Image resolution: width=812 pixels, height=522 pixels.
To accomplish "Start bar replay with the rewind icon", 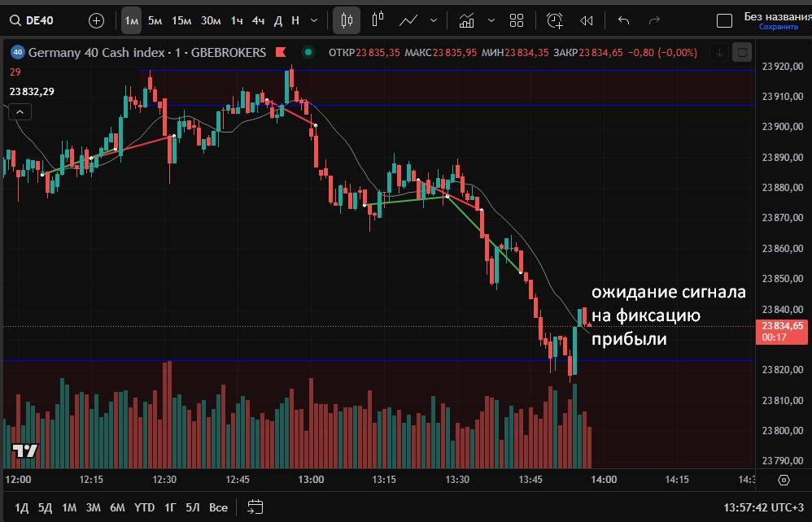I will click(x=586, y=20).
